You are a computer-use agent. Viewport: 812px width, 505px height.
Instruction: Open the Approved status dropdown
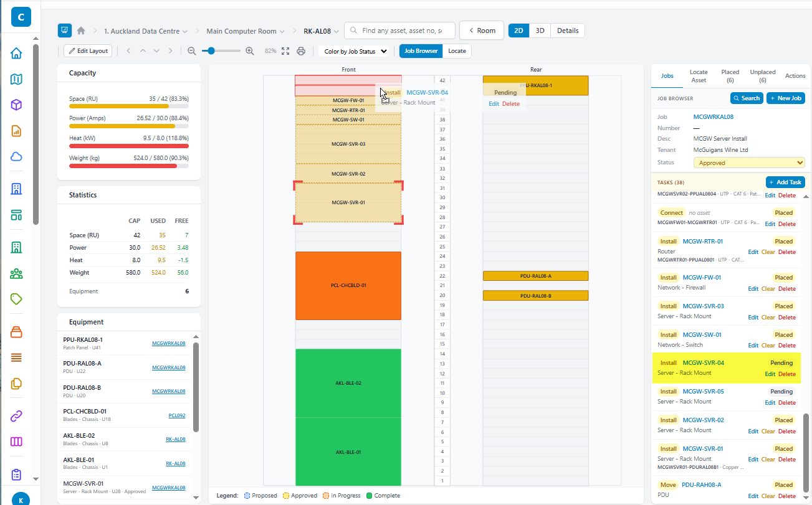tap(749, 163)
